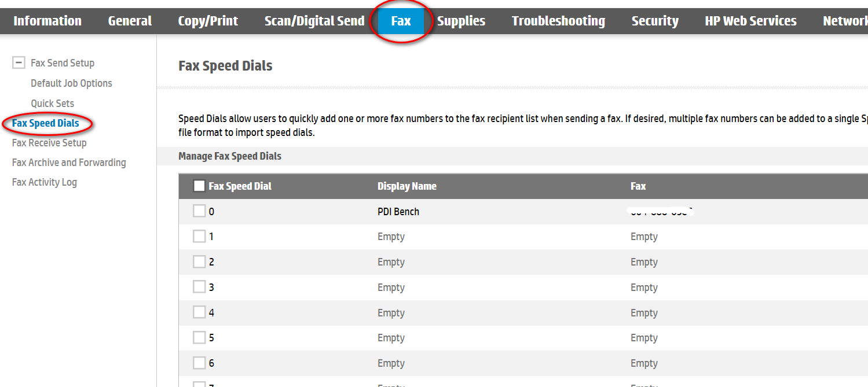Open Quick Sets in the sidebar

pos(52,104)
